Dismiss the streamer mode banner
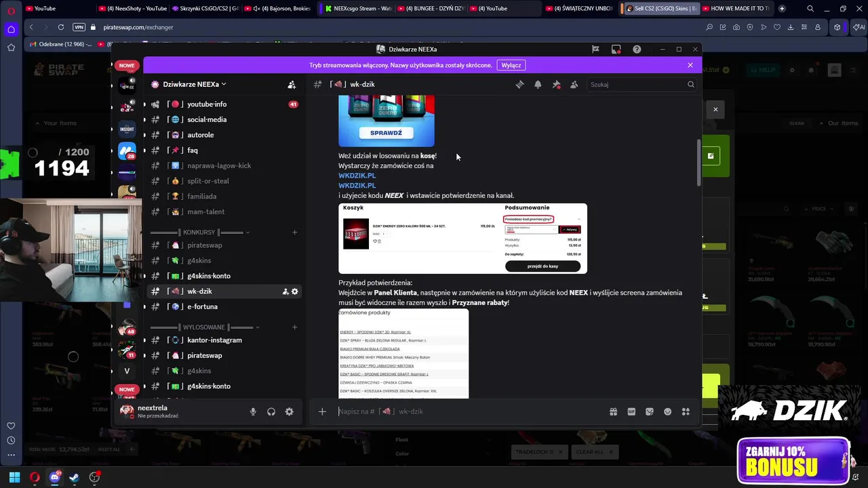This screenshot has width=868, height=488. (x=690, y=65)
